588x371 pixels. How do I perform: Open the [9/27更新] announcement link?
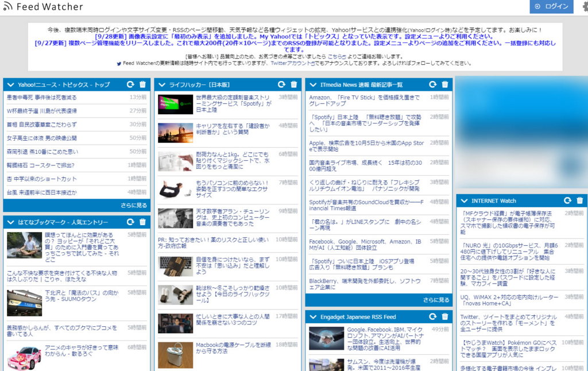tap(295, 46)
